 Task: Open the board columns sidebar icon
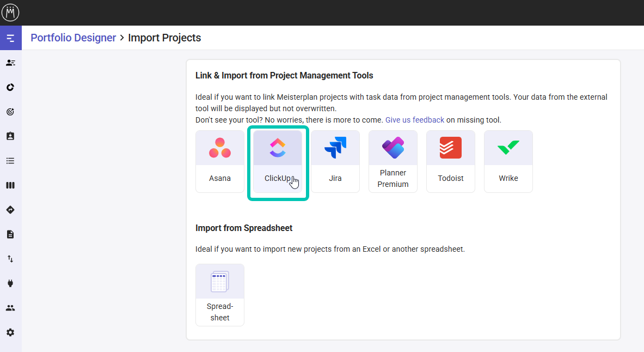[x=11, y=185]
